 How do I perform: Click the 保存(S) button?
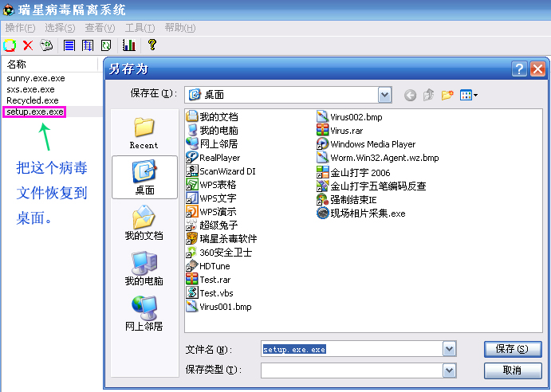(513, 349)
